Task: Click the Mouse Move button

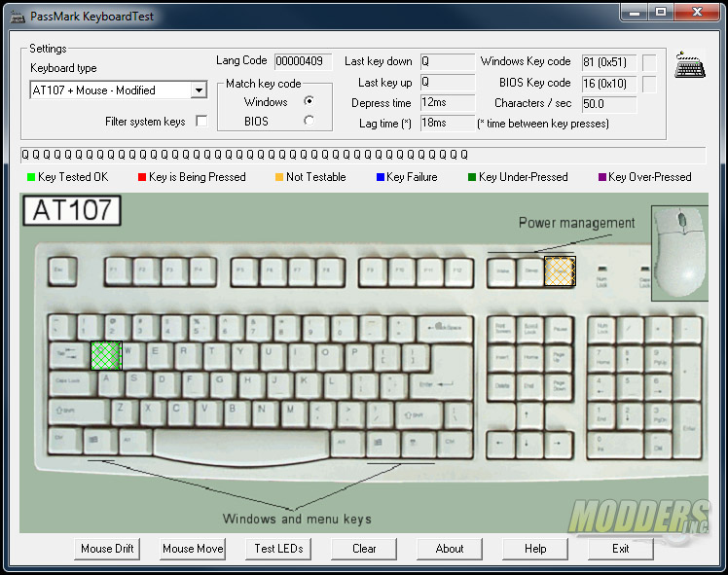Action: (x=193, y=549)
